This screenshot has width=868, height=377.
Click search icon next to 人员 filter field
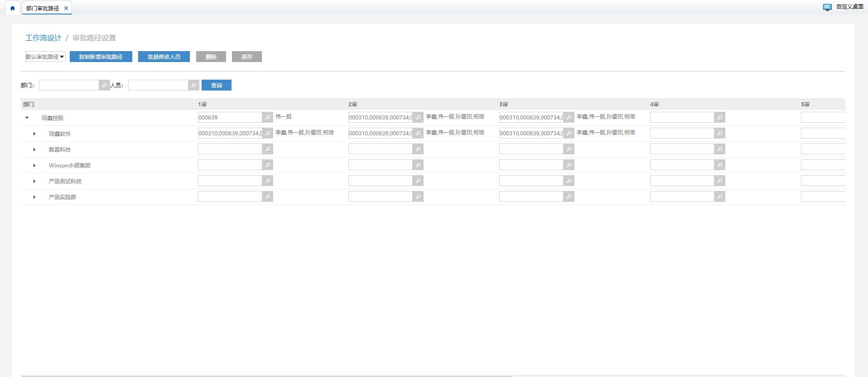193,85
